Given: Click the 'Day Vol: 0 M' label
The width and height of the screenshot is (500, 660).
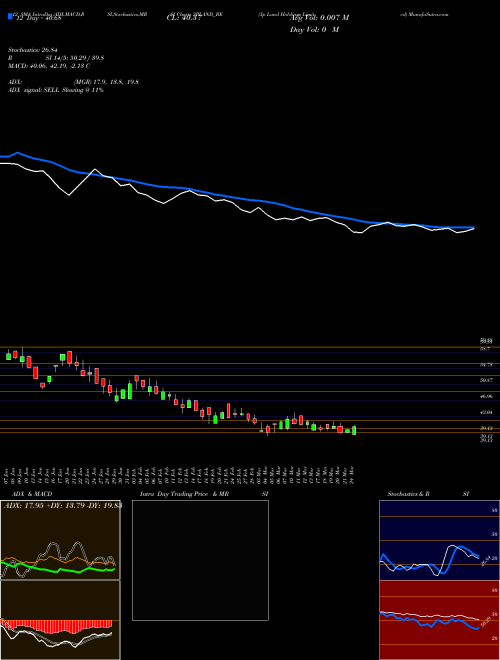Looking at the screenshot, I should 314,30.
